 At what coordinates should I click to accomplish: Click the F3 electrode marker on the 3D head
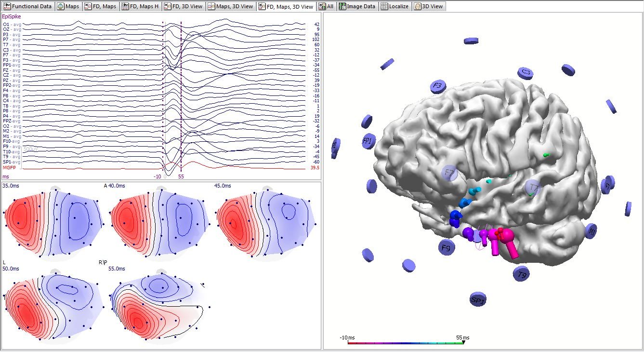tap(437, 87)
